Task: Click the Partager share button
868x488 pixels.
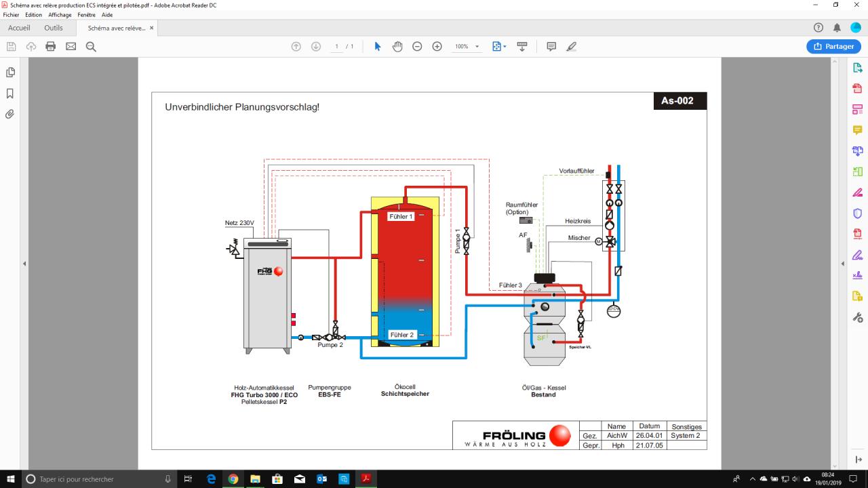Action: 833,47
